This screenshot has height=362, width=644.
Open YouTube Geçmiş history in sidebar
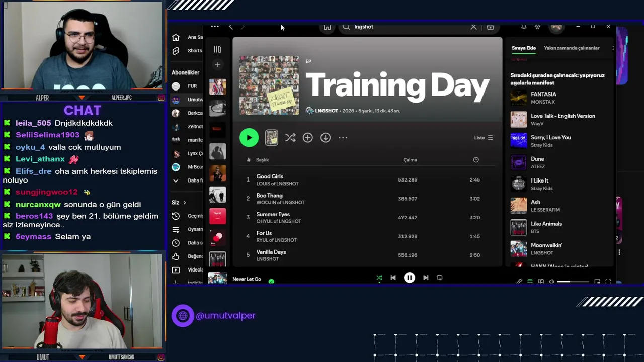(187, 216)
